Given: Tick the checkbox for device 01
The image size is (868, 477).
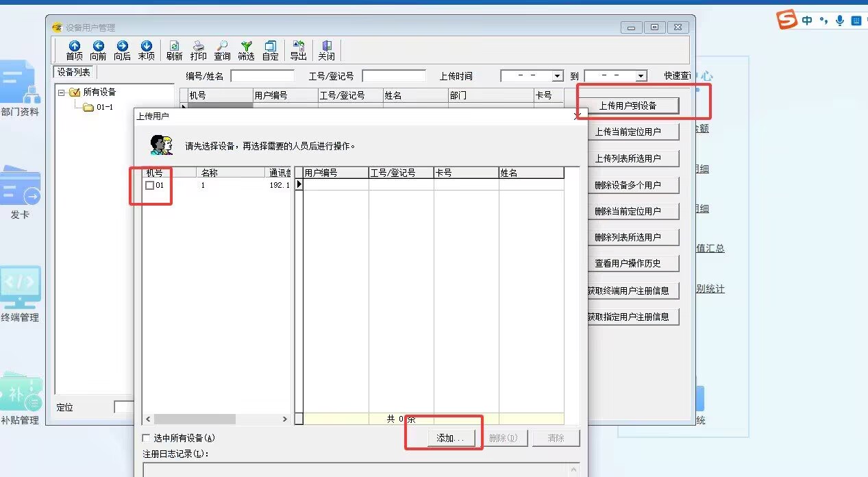Looking at the screenshot, I should pyautogui.click(x=149, y=185).
